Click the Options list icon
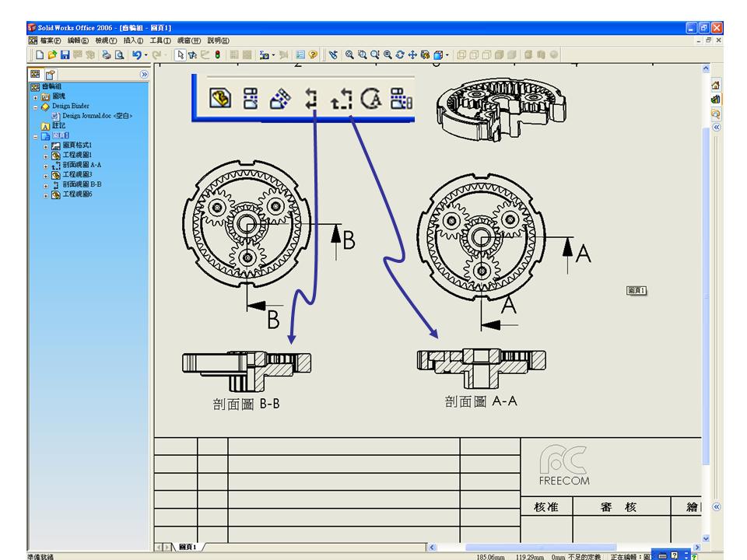The image size is (747, 560). click(x=300, y=54)
